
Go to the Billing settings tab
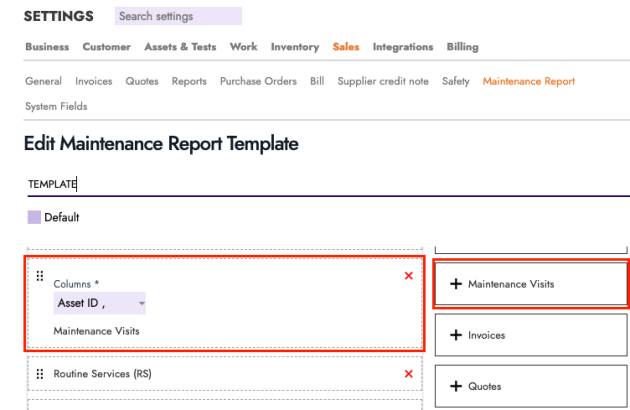pos(462,47)
